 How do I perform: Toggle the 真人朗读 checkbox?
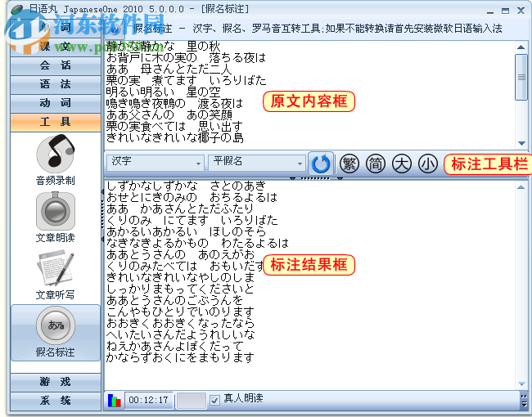click(x=214, y=400)
